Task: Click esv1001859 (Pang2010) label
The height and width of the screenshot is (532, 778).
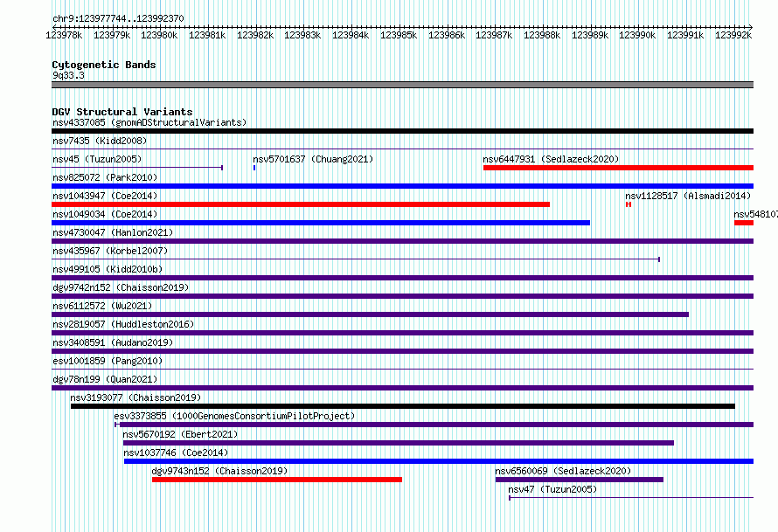Action: tap(108, 361)
